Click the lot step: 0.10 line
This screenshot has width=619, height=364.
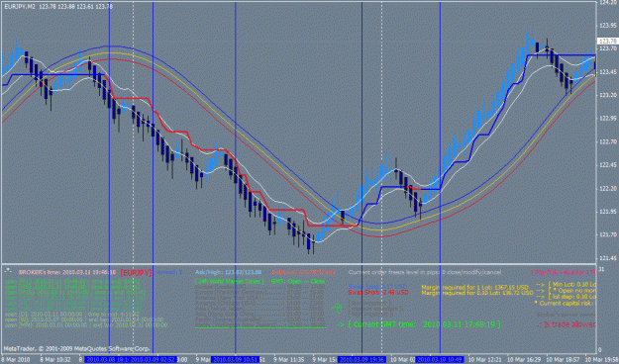(x=567, y=297)
